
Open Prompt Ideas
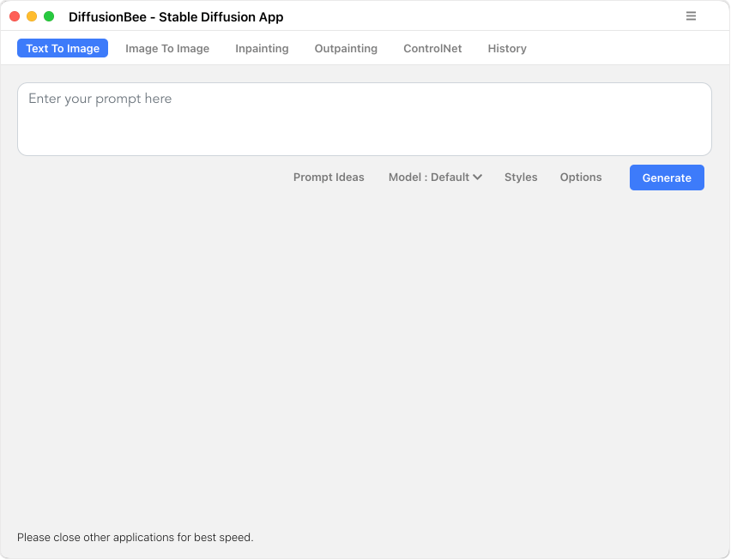pos(329,178)
